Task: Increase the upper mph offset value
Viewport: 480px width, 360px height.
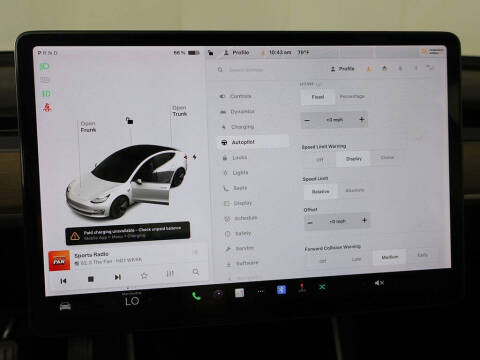Action: tap(362, 119)
